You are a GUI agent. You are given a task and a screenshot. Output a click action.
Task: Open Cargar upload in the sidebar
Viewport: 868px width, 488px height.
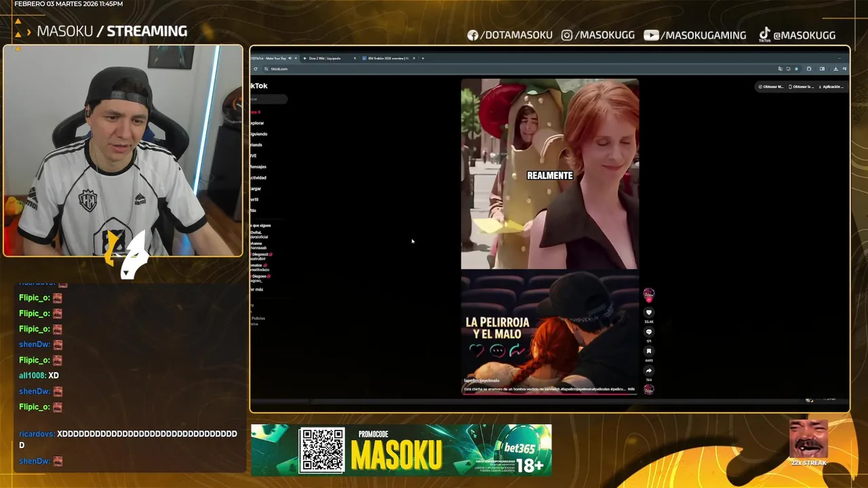tap(256, 188)
